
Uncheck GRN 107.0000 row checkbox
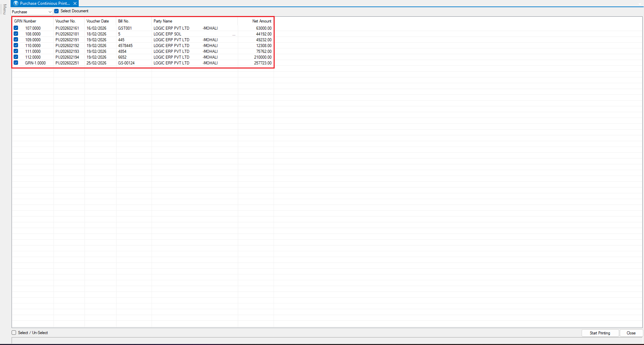tap(16, 28)
